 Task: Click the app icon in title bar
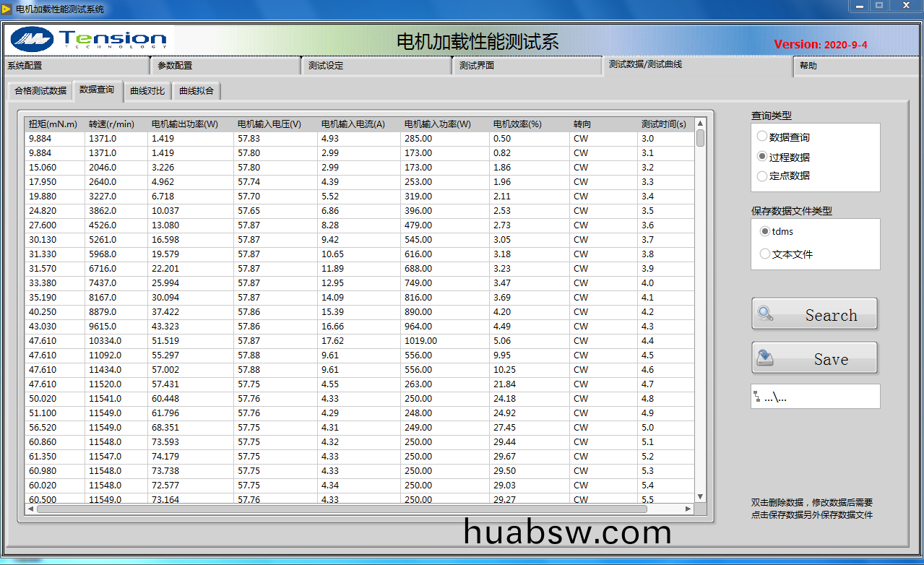[7, 9]
